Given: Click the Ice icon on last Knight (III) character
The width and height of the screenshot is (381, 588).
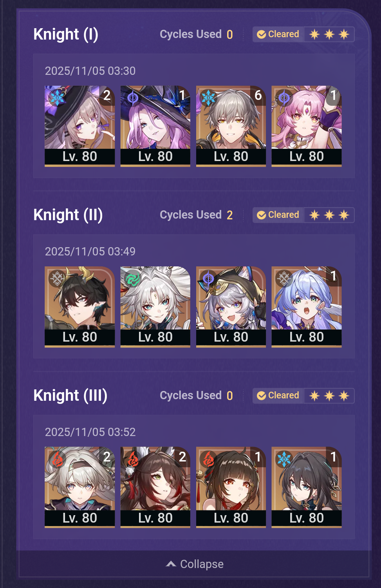Looking at the screenshot, I should click(284, 459).
